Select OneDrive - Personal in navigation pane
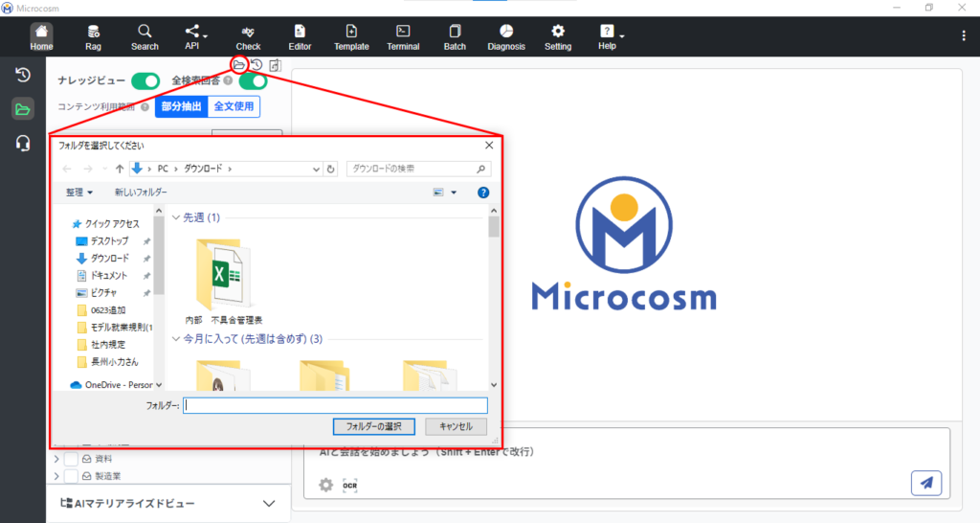The width and height of the screenshot is (980, 523). (113, 385)
